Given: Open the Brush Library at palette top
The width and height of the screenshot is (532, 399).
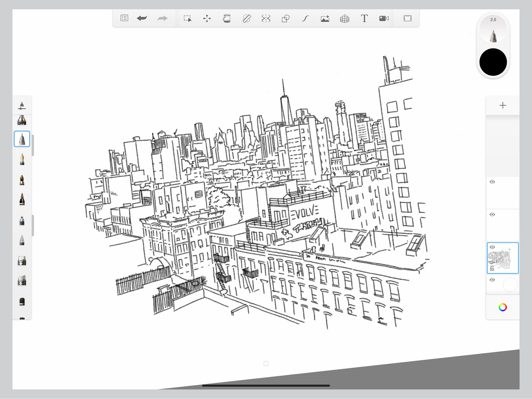Looking at the screenshot, I should 22,106.
